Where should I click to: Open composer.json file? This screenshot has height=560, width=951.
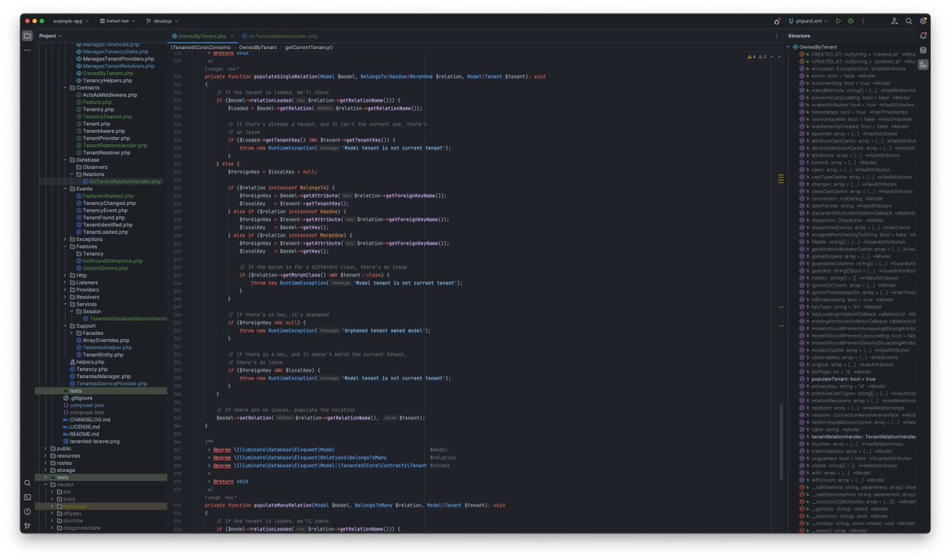click(x=82, y=405)
